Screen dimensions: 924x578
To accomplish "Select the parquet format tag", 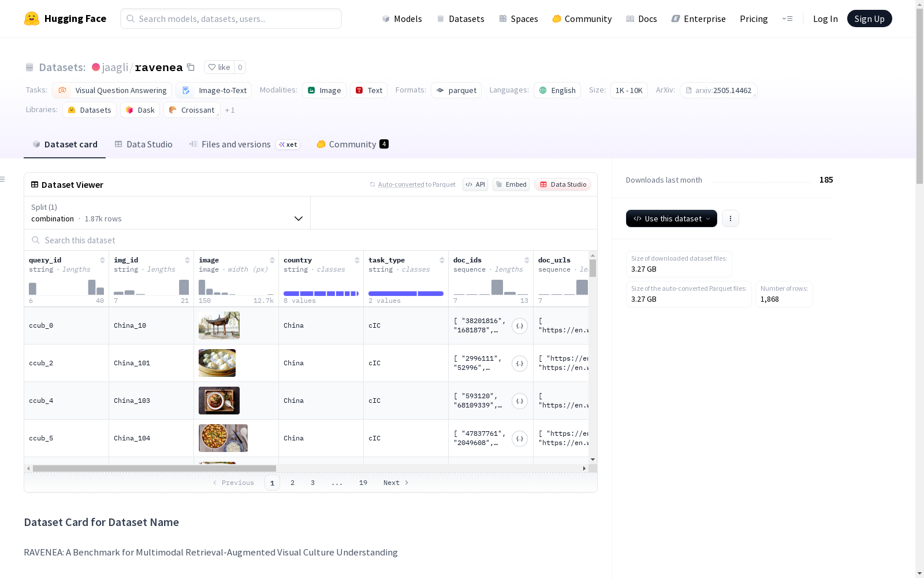I will pos(456,90).
